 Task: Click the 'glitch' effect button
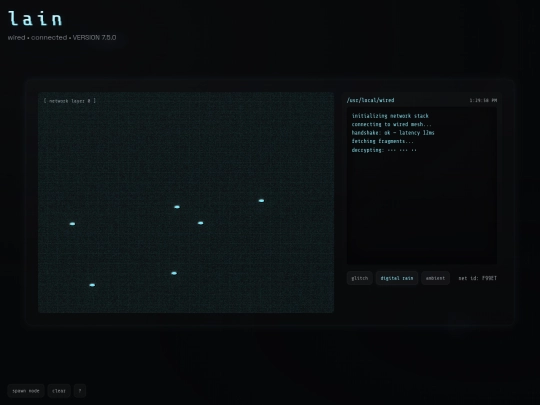(360, 278)
